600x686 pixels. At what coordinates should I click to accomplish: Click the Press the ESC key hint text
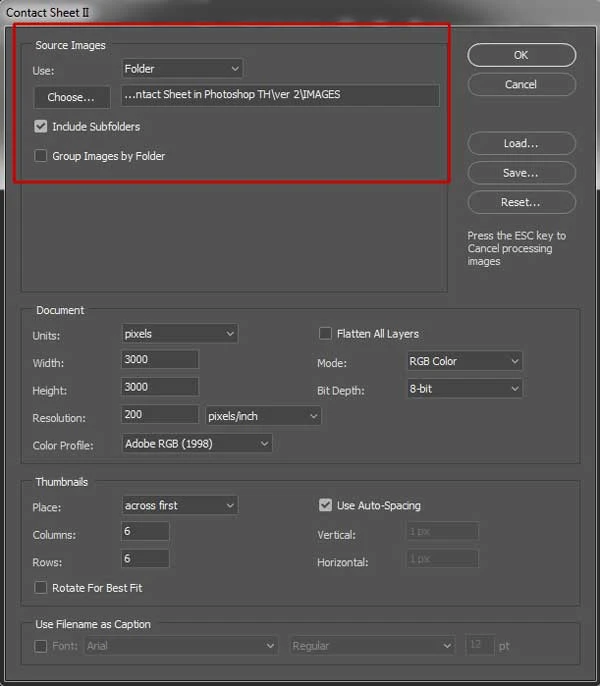tap(516, 248)
